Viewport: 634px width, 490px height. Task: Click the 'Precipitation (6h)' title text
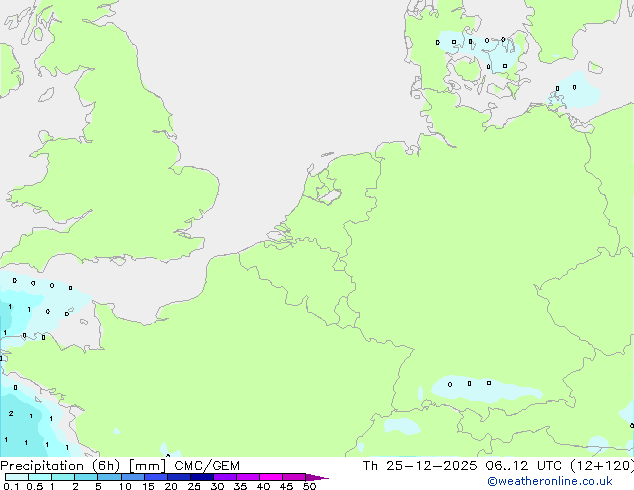60,466
